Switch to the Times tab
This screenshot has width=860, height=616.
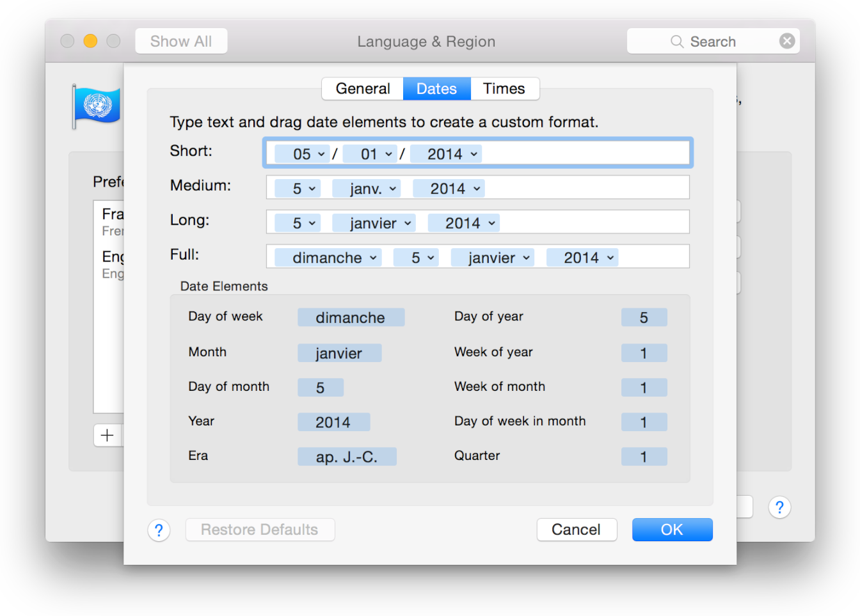click(x=504, y=88)
